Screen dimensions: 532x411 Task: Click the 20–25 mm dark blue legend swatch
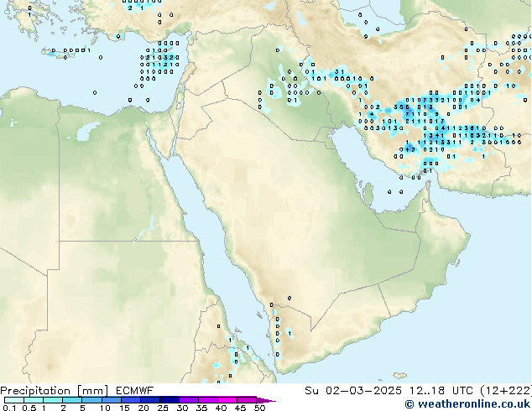(150, 400)
